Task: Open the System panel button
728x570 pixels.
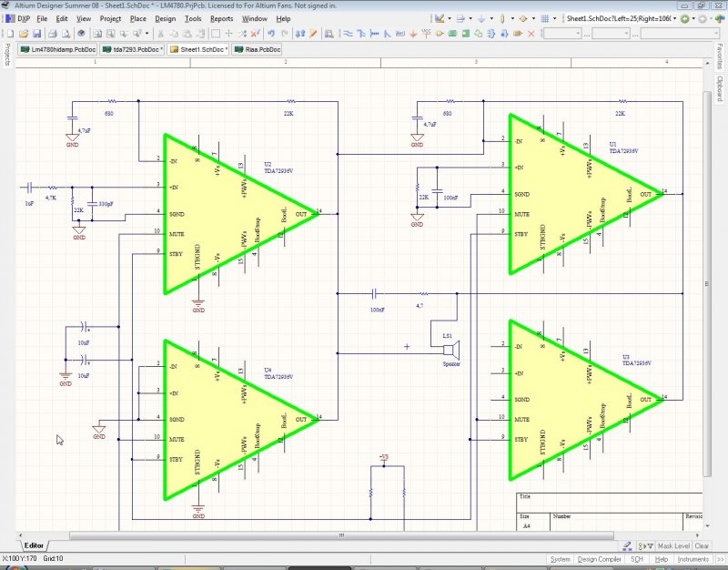Action: click(x=560, y=559)
